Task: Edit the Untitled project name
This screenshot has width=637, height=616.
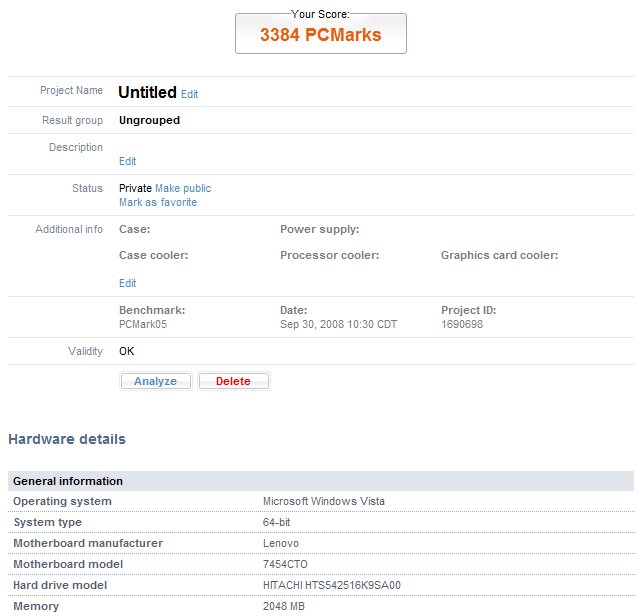Action: click(x=189, y=94)
